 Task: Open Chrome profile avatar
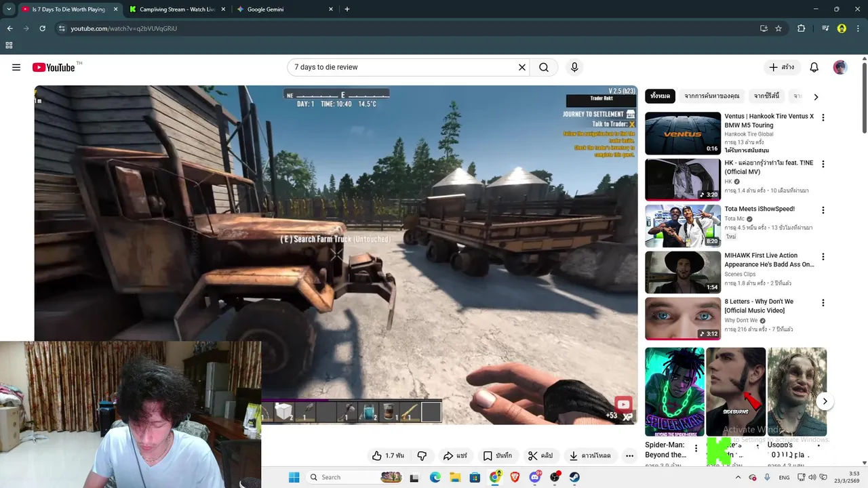tap(842, 28)
